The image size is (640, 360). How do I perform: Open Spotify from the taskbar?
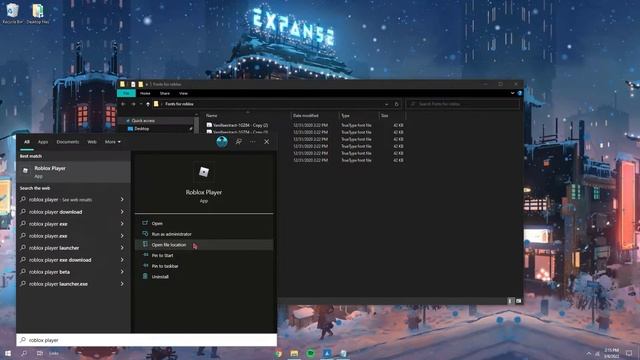click(x=311, y=353)
